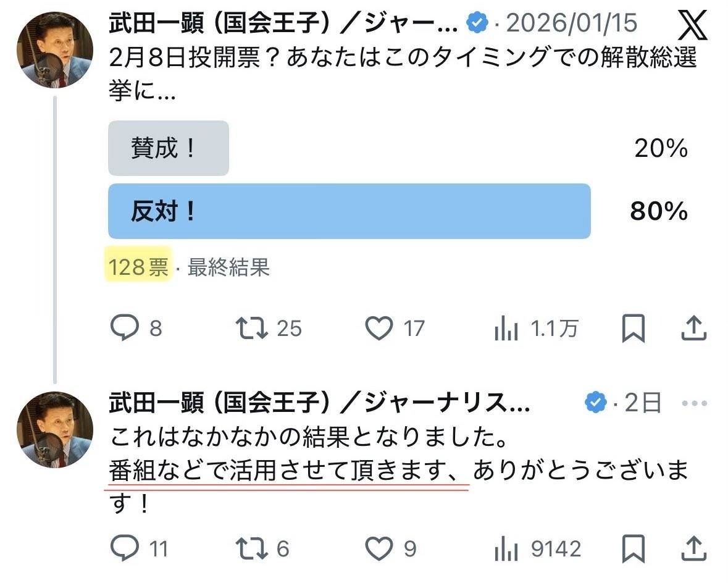The height and width of the screenshot is (583, 728).
Task: Open the profile picture on the poll post
Action: tap(55, 49)
